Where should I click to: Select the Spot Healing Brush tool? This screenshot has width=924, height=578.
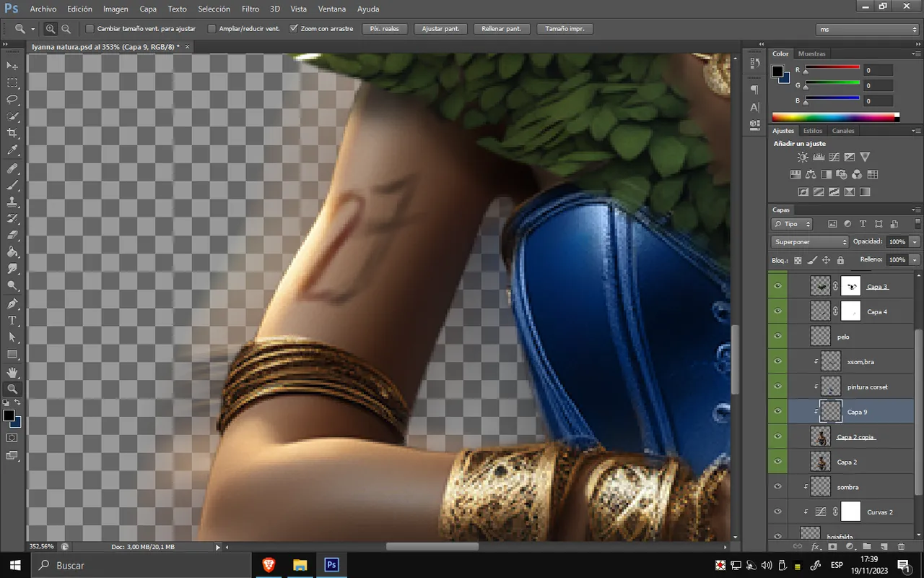click(12, 168)
